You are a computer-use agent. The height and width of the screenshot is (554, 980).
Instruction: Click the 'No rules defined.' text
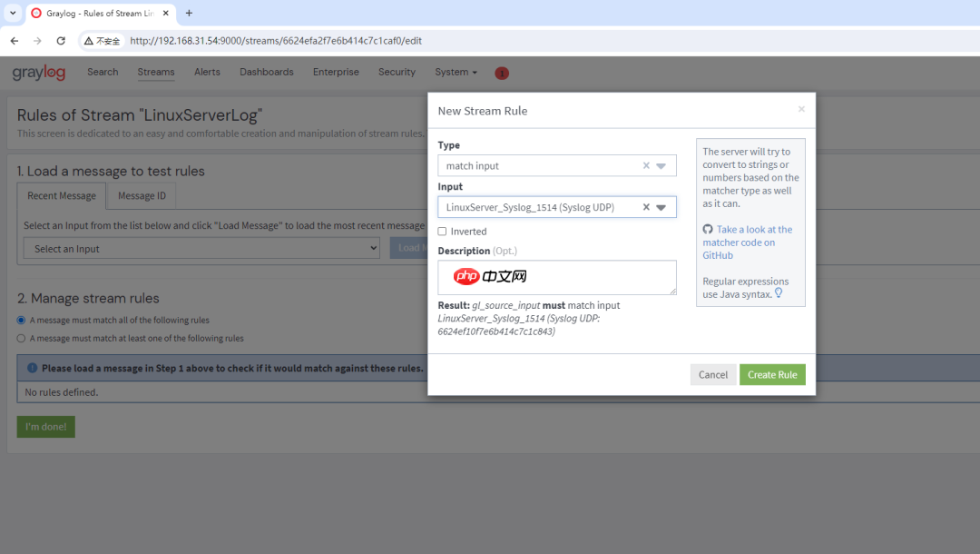(x=62, y=392)
